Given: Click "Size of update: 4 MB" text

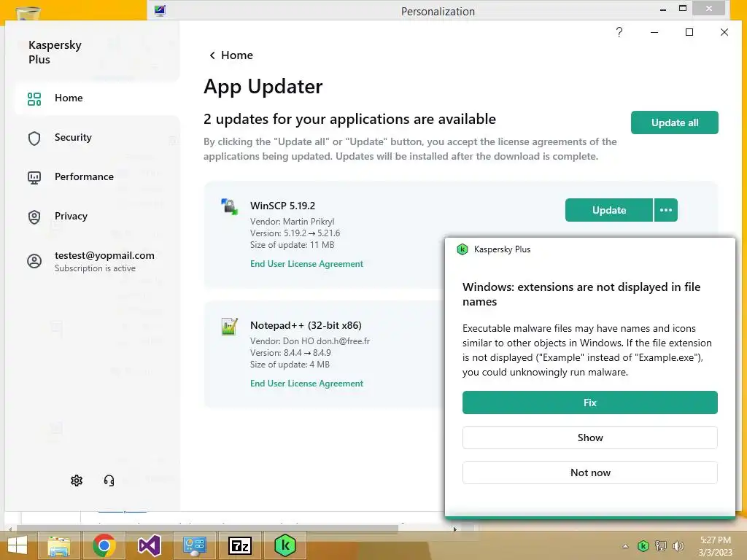Looking at the screenshot, I should [290, 365].
